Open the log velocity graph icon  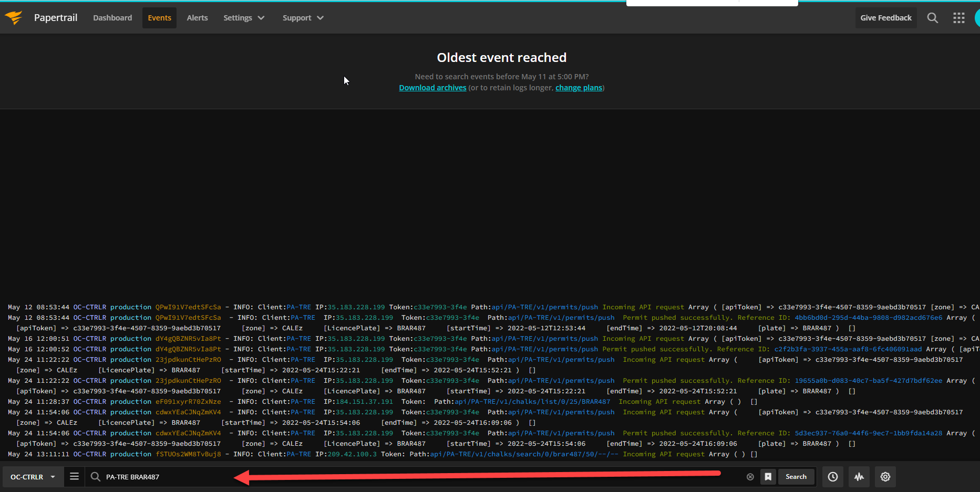click(x=859, y=477)
